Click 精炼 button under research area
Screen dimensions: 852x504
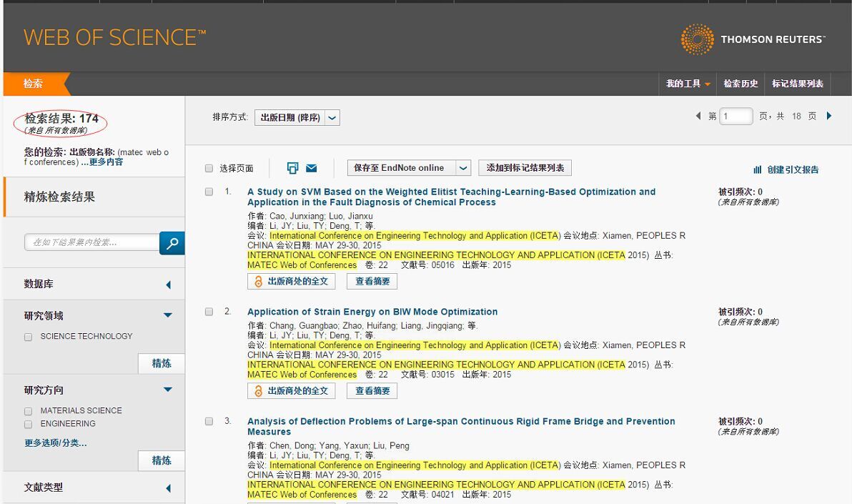[162, 460]
